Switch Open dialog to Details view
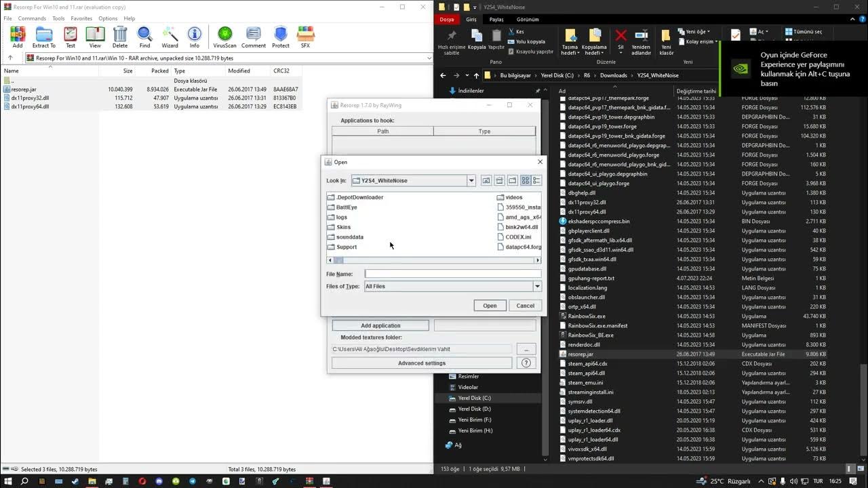The height and width of the screenshot is (488, 868). (536, 181)
